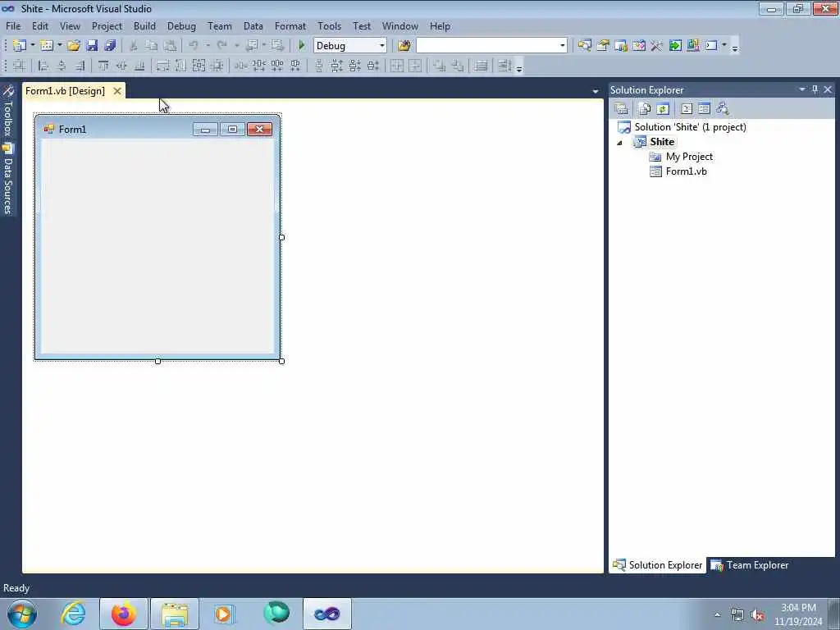Switch to the Solution Explorer bottom tab
Screen dimensions: 840x630
click(x=657, y=565)
